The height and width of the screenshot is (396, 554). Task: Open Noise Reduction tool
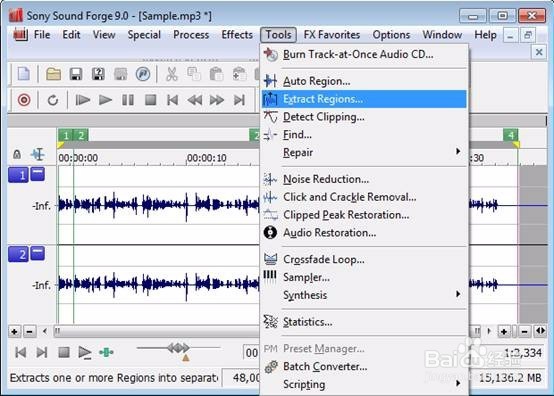pyautogui.click(x=364, y=179)
